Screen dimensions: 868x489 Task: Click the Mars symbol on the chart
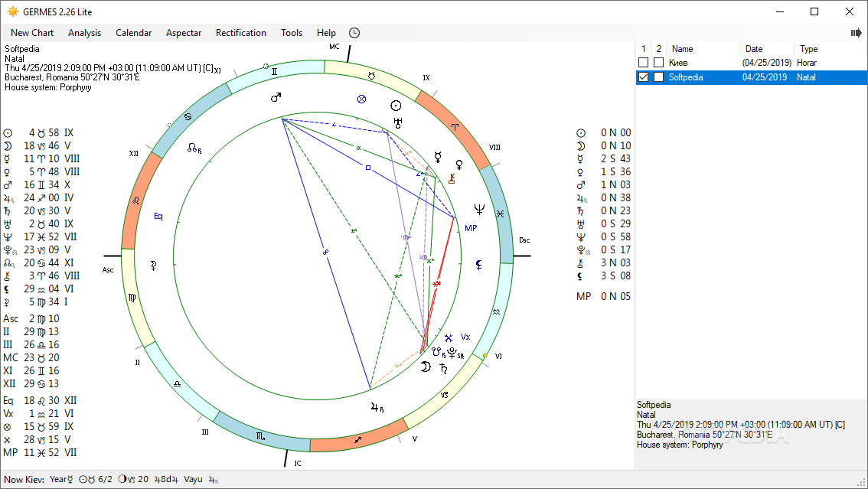tap(276, 97)
